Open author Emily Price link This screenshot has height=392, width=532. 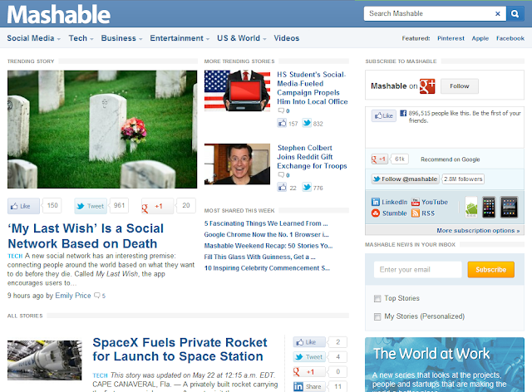[x=73, y=296]
